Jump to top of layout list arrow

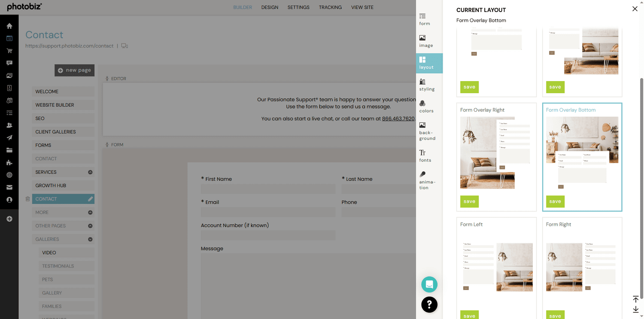pyautogui.click(x=636, y=299)
